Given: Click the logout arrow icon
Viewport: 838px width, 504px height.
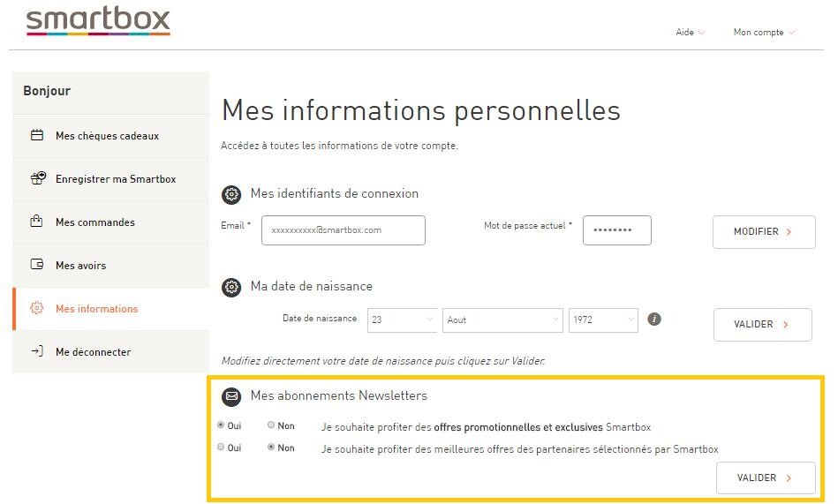Looking at the screenshot, I should click(x=37, y=351).
